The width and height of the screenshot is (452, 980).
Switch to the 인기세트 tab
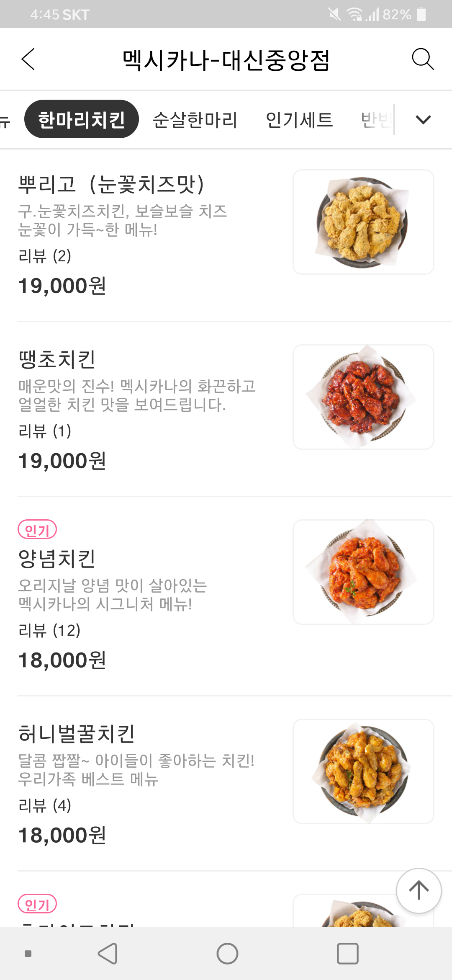pyautogui.click(x=299, y=120)
